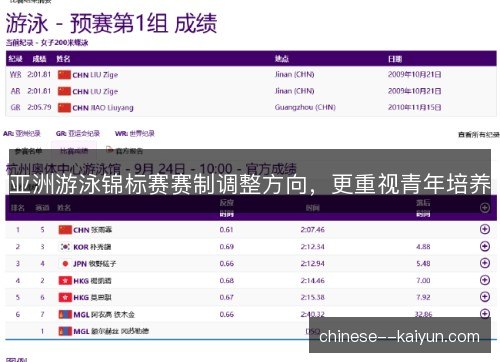Screen dimensions: 500x362
Task: Click the time-behind value 5.48
Action: click(x=423, y=263)
